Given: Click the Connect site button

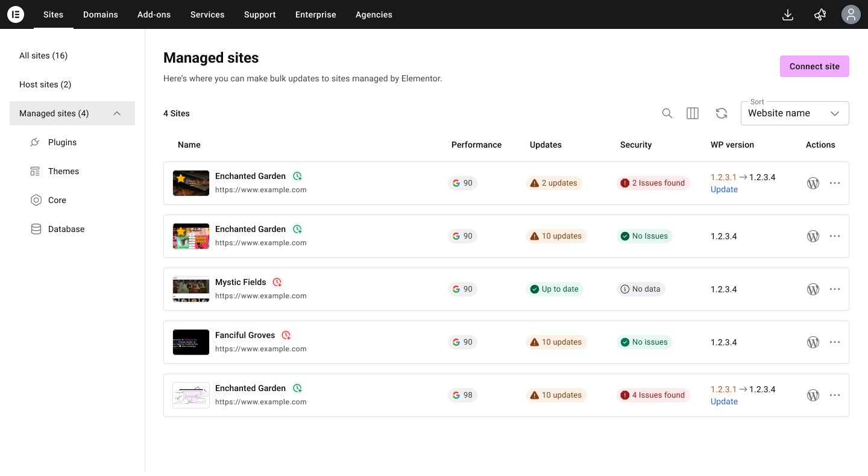Looking at the screenshot, I should pyautogui.click(x=814, y=66).
